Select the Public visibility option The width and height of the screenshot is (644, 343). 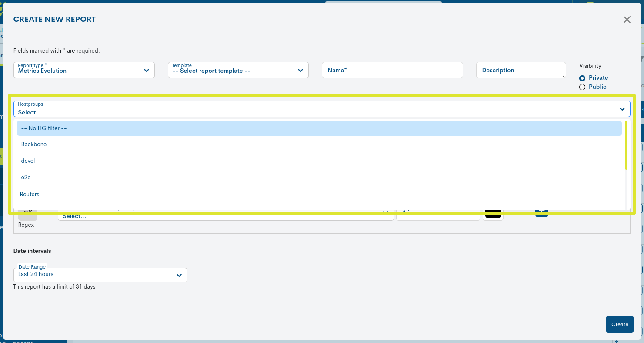(582, 87)
